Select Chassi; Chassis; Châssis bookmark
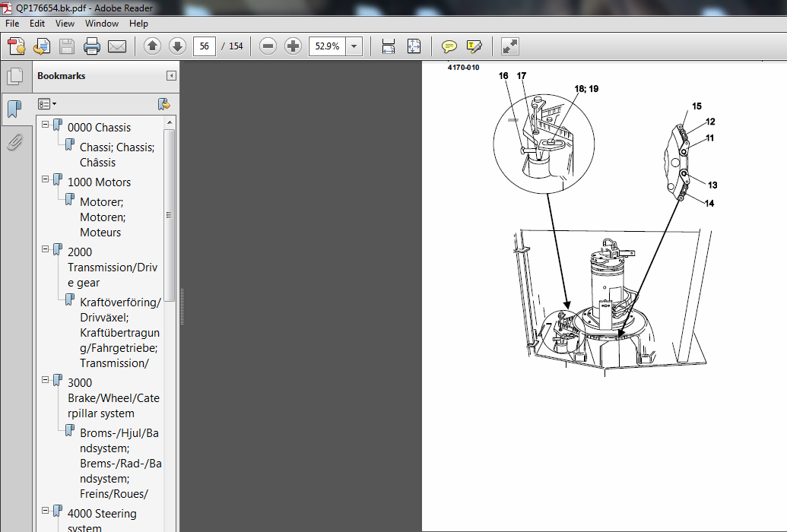The width and height of the screenshot is (787, 532). (117, 155)
